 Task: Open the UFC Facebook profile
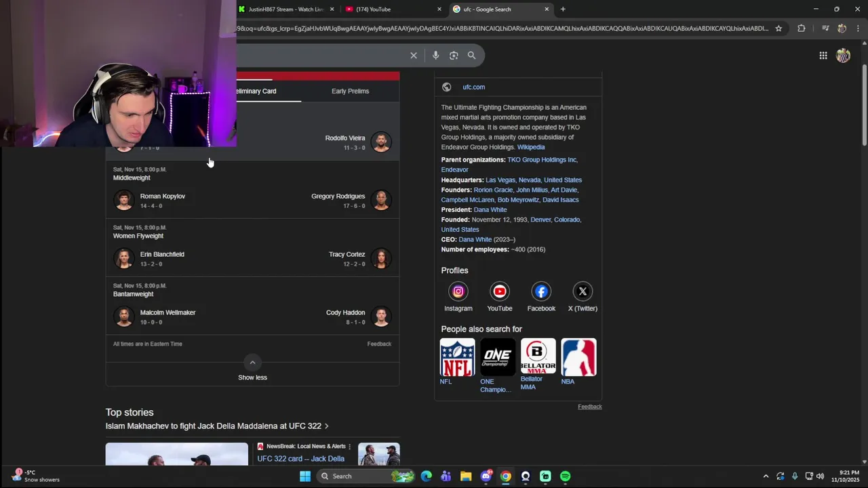[541, 297]
